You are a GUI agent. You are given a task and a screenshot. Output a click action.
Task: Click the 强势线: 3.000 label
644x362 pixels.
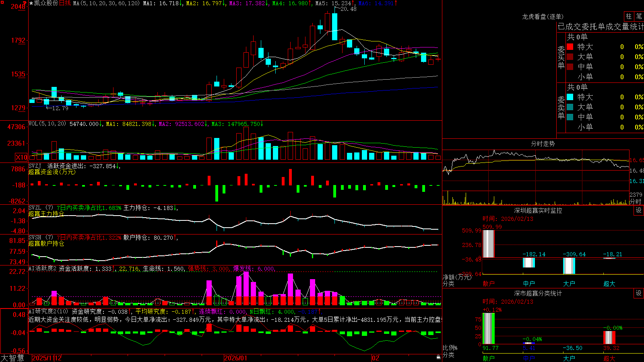click(209, 268)
